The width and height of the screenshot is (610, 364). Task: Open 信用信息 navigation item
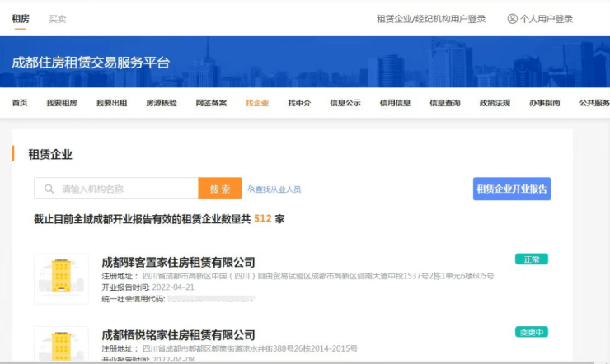[x=395, y=103]
